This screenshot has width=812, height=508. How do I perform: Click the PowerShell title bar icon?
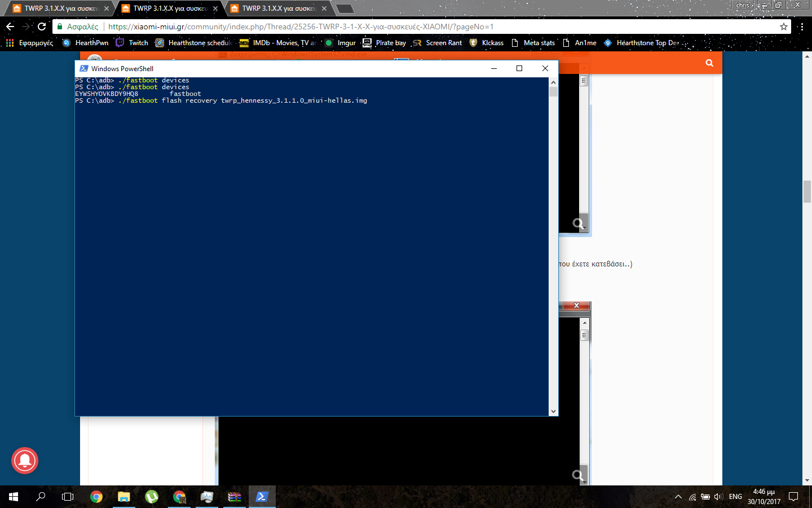pyautogui.click(x=83, y=68)
